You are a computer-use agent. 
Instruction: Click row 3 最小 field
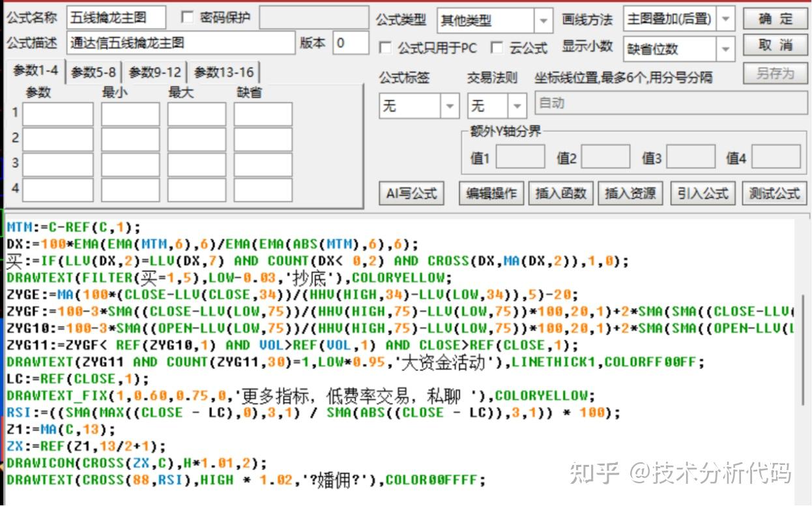click(x=130, y=164)
